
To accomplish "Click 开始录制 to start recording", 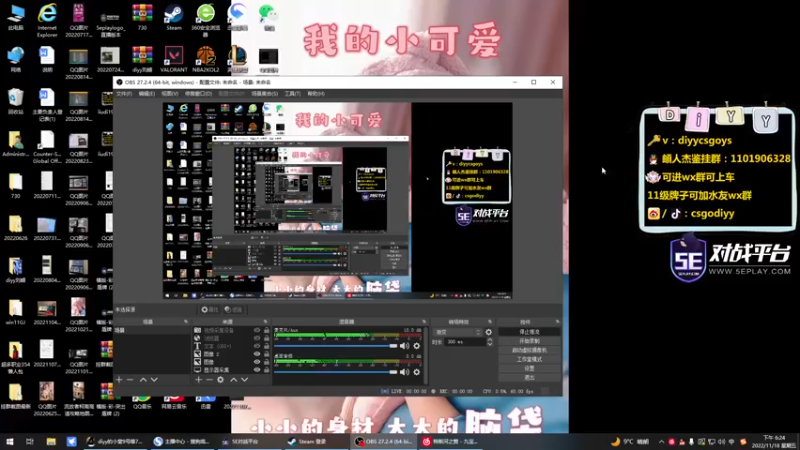I will click(529, 341).
